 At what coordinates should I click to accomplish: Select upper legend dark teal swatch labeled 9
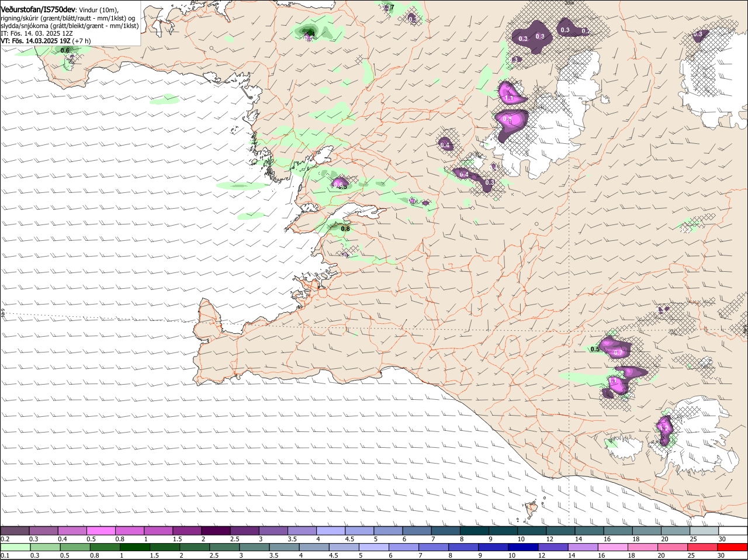[503, 531]
